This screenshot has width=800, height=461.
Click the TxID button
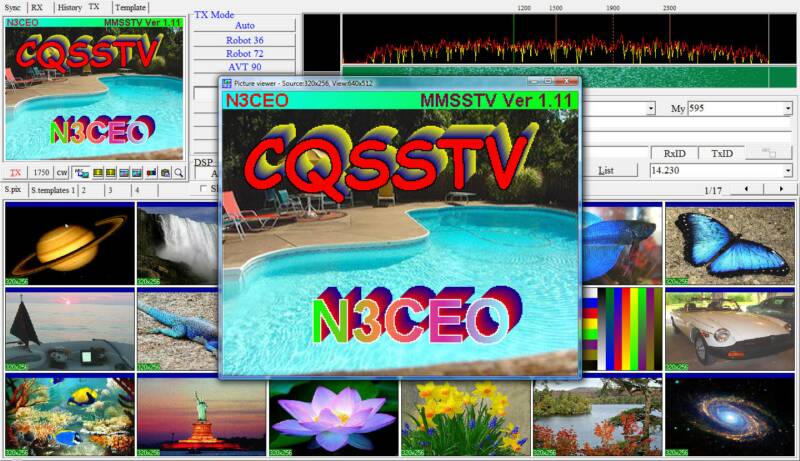721,153
